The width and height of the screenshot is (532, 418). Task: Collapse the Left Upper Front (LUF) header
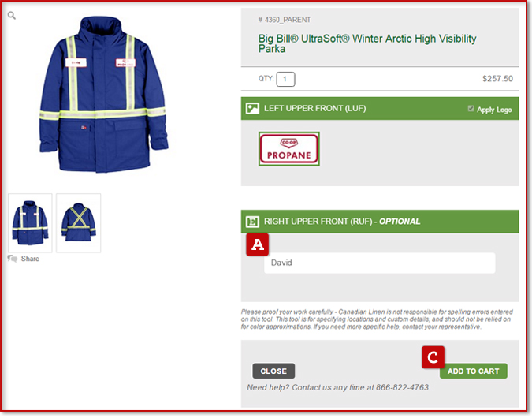(380, 109)
